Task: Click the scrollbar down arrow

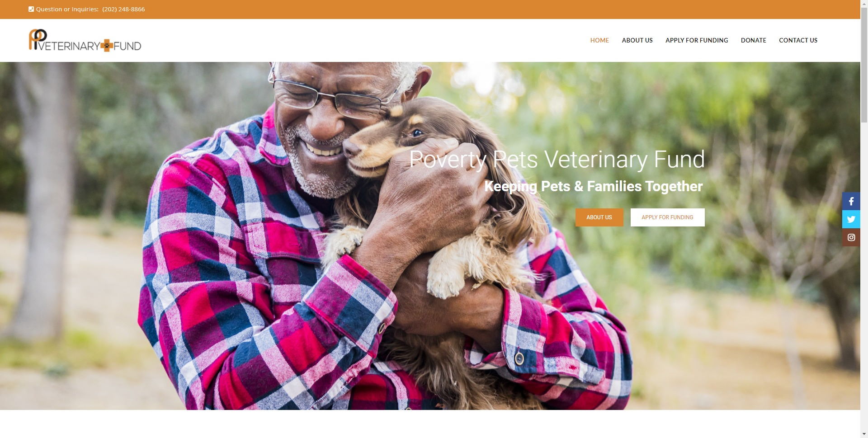Action: coord(864,434)
